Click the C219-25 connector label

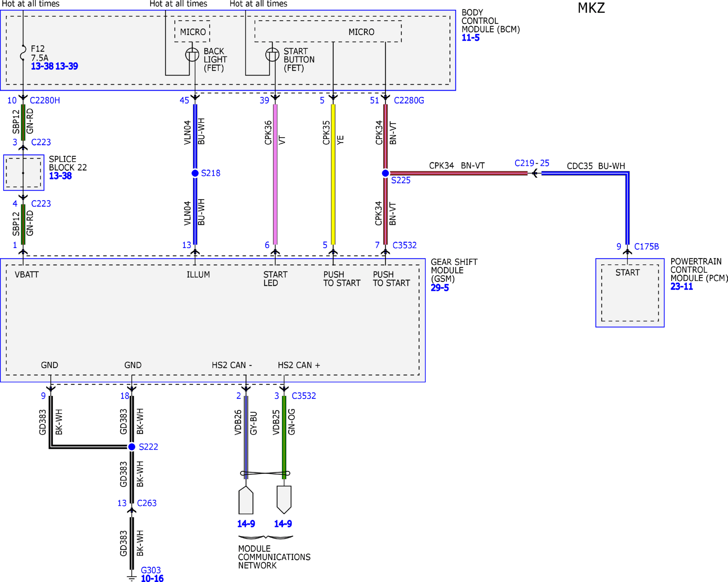coord(532,163)
